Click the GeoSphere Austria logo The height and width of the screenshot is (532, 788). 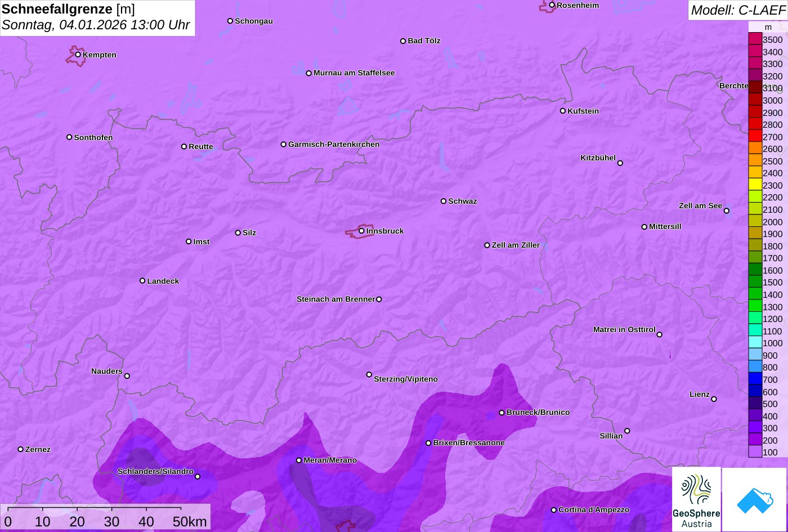point(696,499)
